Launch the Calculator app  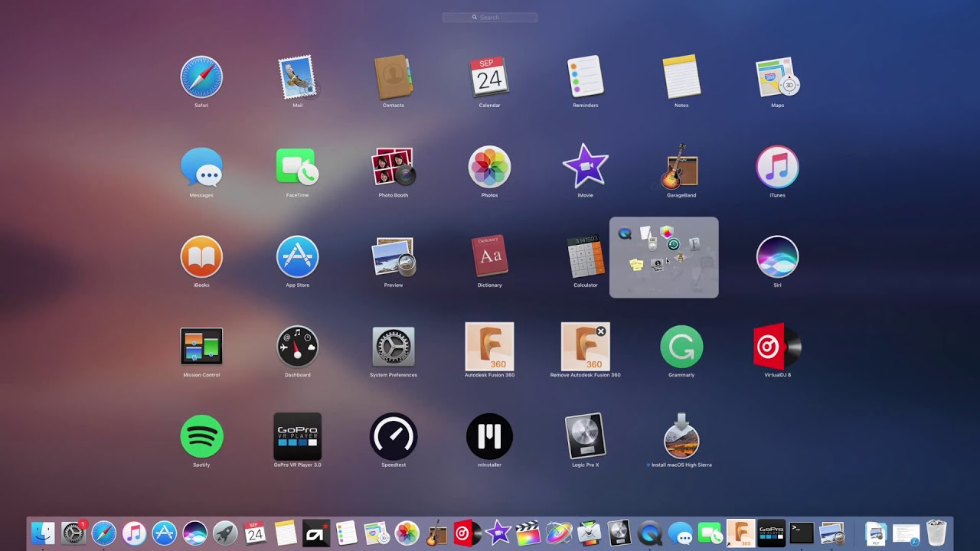click(586, 256)
